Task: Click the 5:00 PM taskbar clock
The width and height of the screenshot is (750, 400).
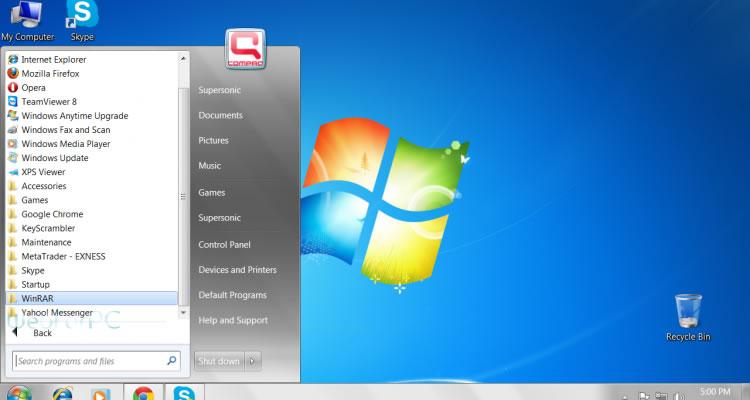Action: [x=715, y=392]
